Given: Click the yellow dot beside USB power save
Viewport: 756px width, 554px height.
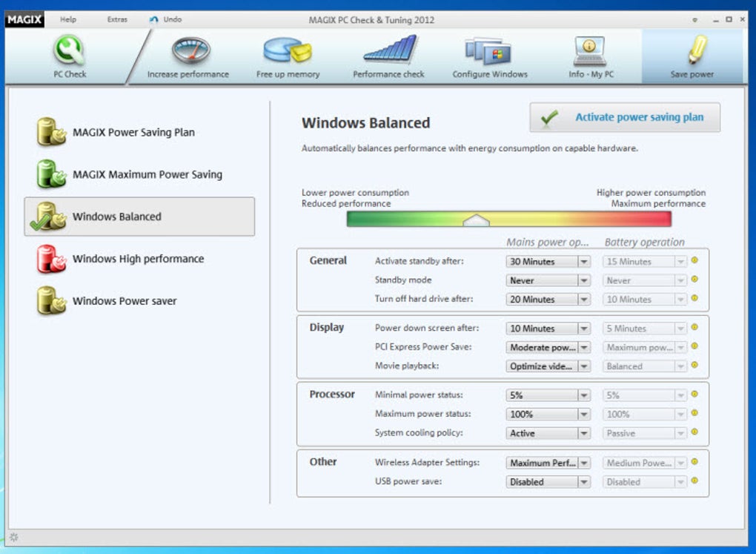Looking at the screenshot, I should pyautogui.click(x=694, y=480).
